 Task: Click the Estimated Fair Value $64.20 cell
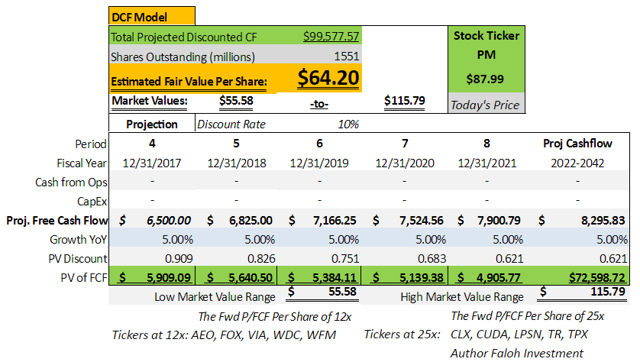328,78
